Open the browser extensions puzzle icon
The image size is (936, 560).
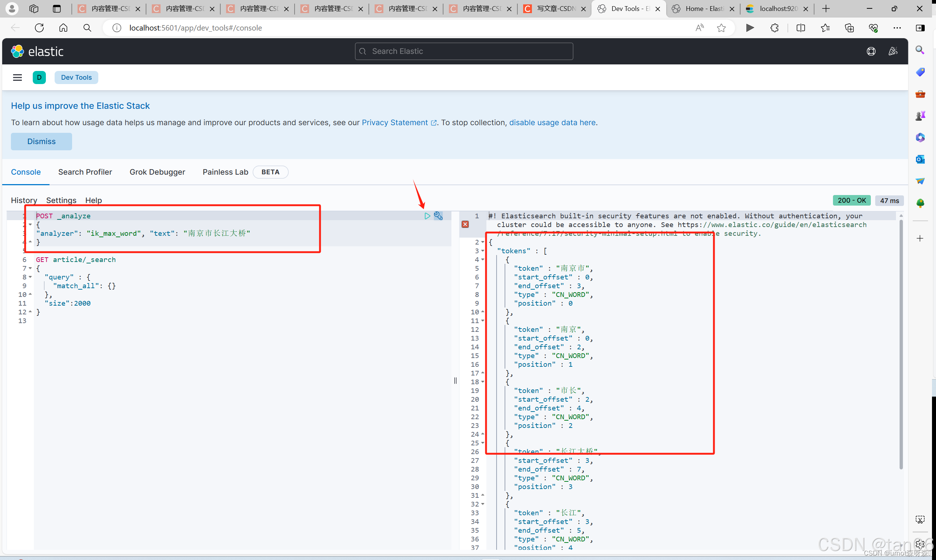coord(774,28)
